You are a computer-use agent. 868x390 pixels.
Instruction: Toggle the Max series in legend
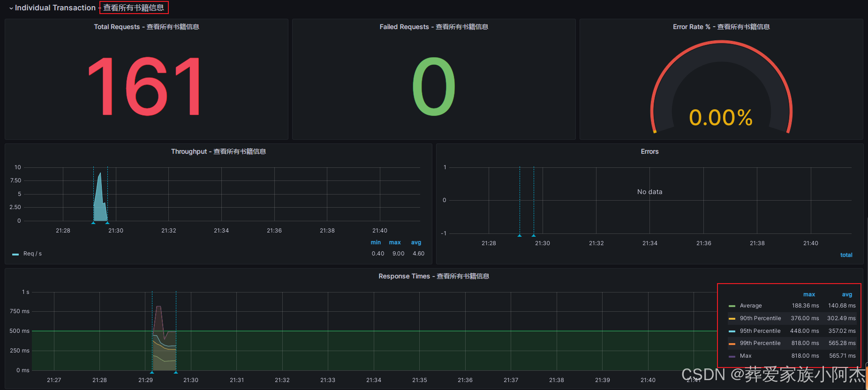[746, 356]
